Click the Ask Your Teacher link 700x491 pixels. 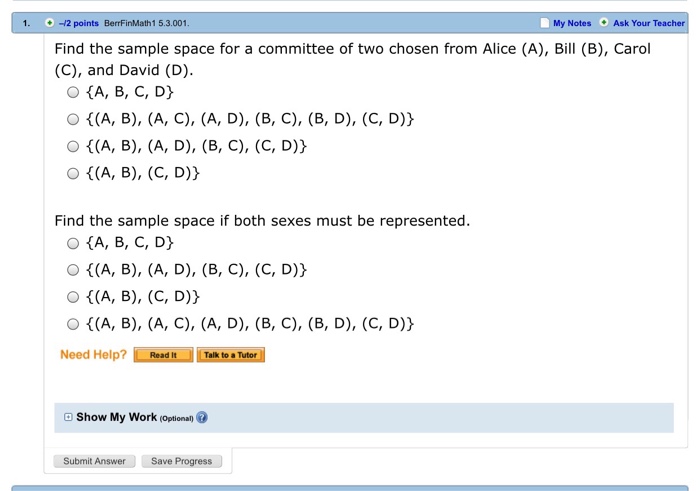[x=649, y=23]
